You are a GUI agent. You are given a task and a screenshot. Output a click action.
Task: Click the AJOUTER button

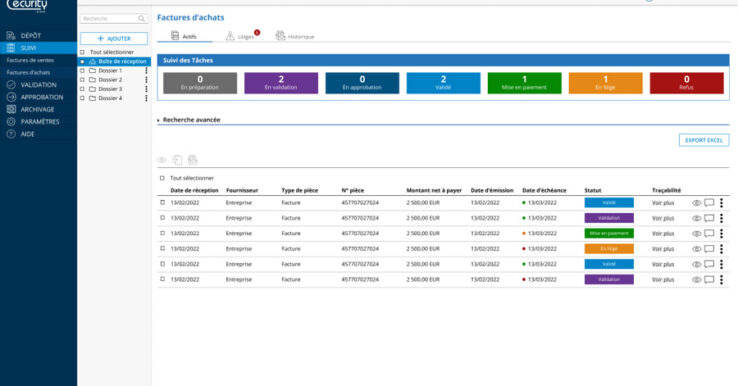tap(114, 39)
